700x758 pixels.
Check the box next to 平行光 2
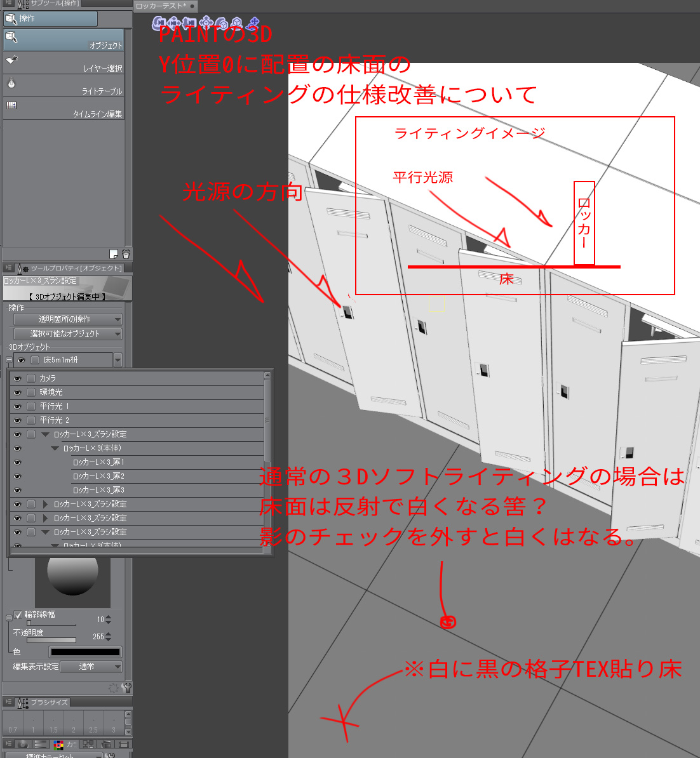pyautogui.click(x=31, y=420)
